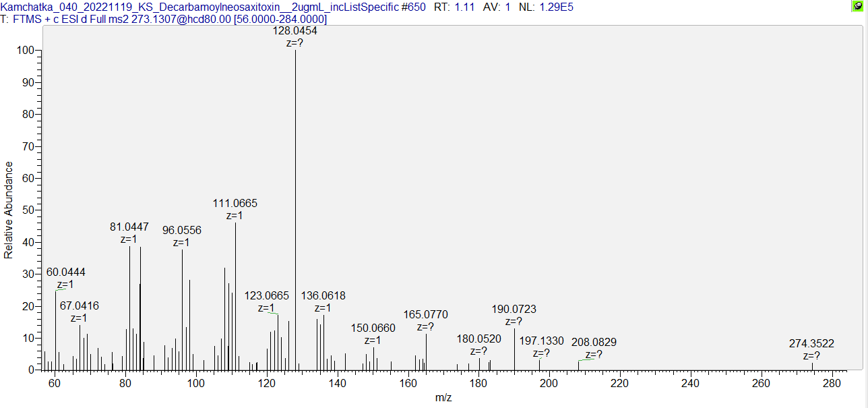This screenshot has width=868, height=408.
Task: Select the 136.0618 peak label
Action: click(x=323, y=296)
